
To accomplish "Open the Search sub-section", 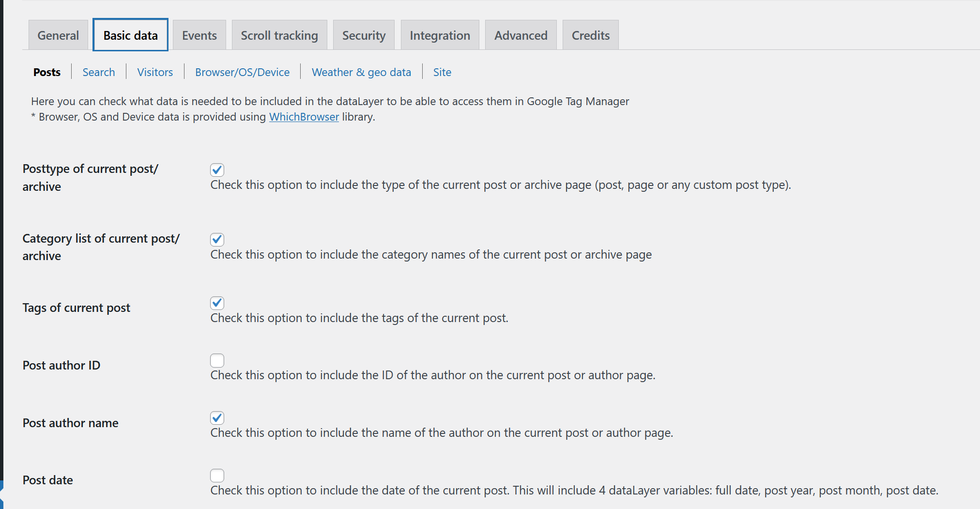I will 99,72.
